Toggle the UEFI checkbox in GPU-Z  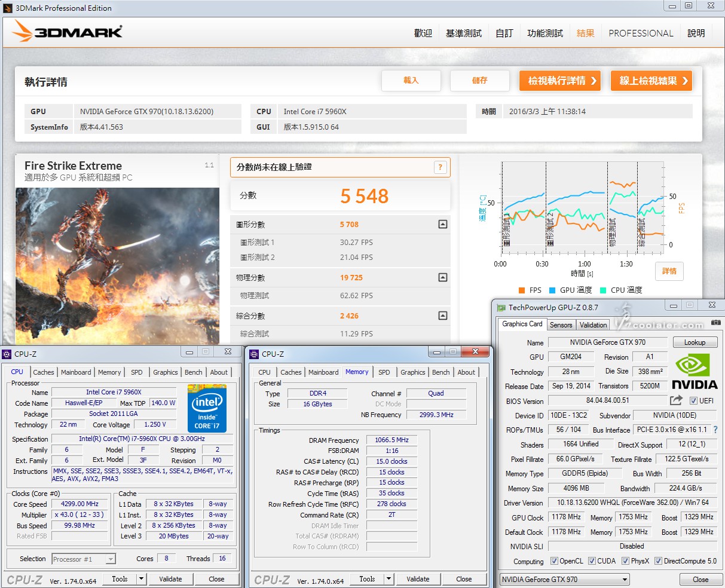tap(693, 401)
